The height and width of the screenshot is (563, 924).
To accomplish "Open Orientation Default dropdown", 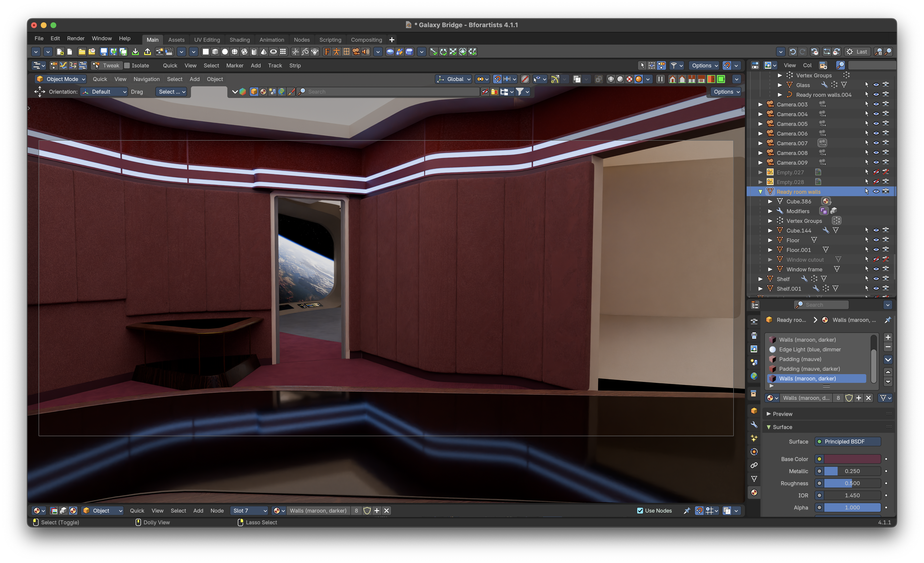I will [104, 92].
